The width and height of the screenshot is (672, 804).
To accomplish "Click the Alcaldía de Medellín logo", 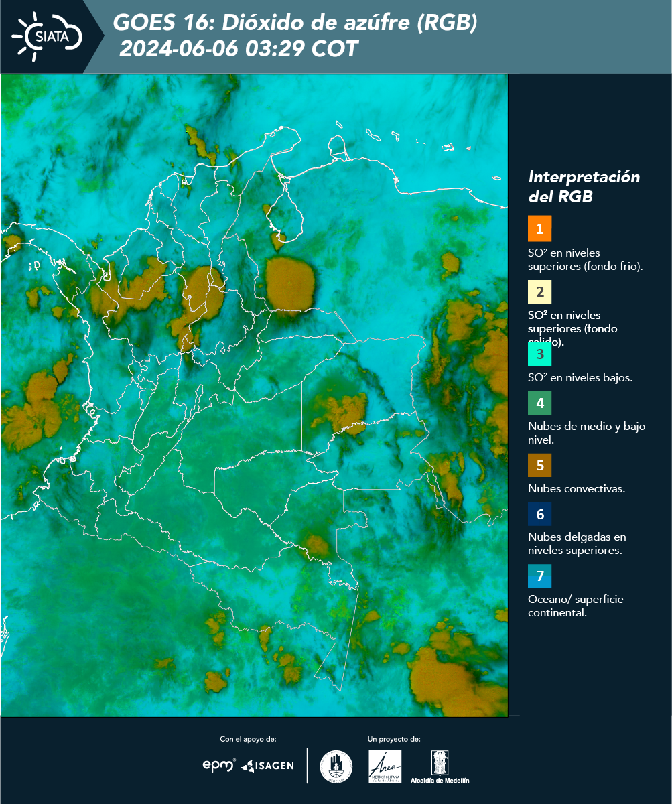I will [x=440, y=767].
